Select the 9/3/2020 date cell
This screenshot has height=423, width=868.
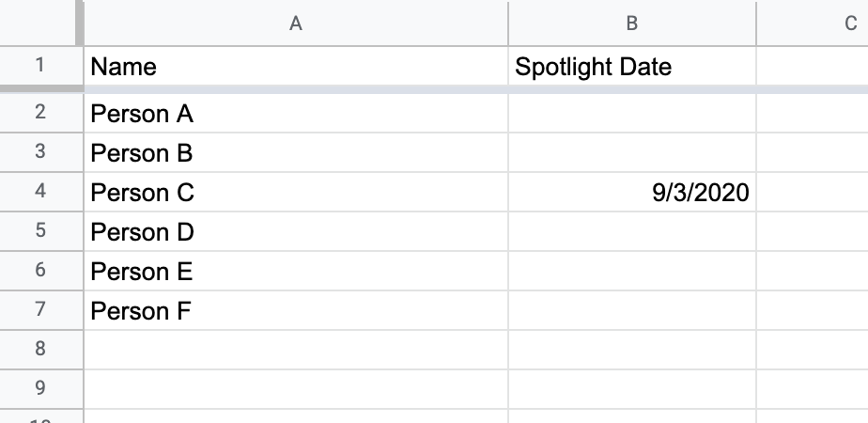tap(631, 192)
